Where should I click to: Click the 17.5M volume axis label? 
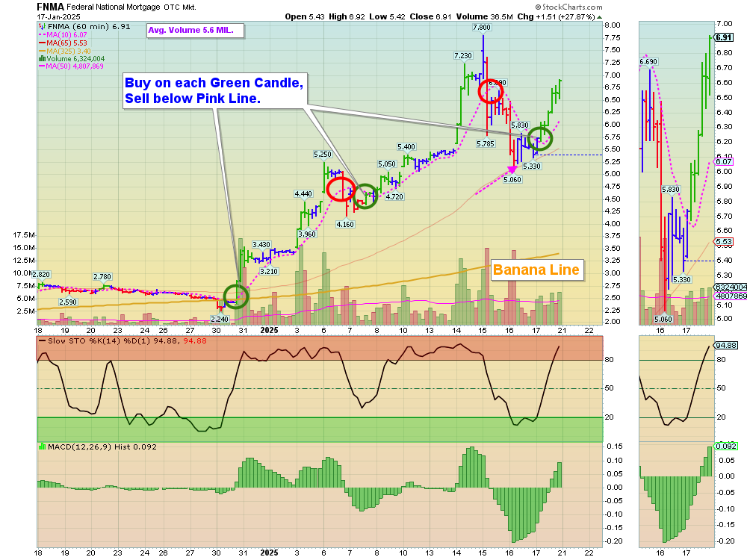point(23,235)
